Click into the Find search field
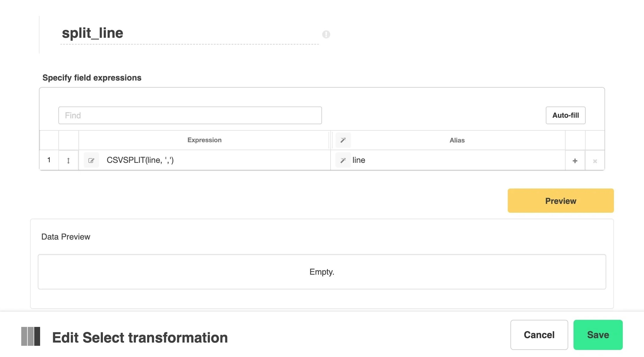Image resolution: width=644 pixels, height=357 pixels. 190,115
